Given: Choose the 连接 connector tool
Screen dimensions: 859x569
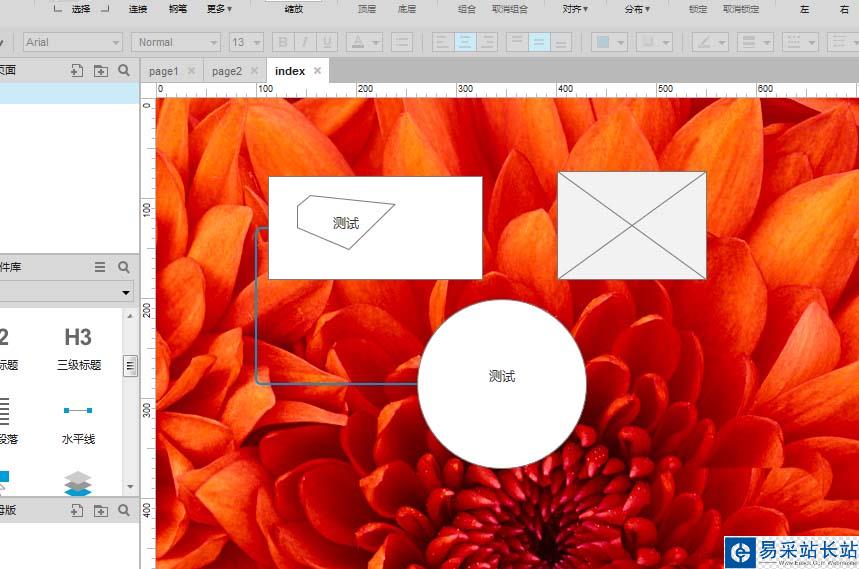Looking at the screenshot, I should click(138, 9).
